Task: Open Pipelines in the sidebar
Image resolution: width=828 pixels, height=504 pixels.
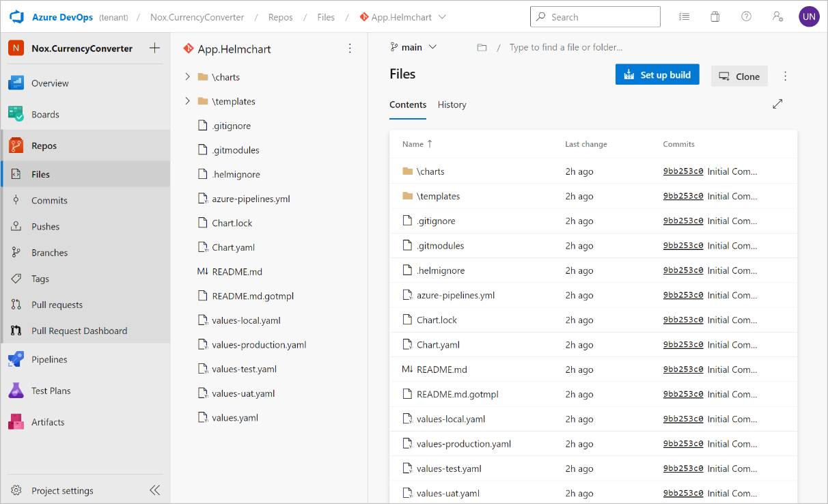Action: (x=85, y=359)
